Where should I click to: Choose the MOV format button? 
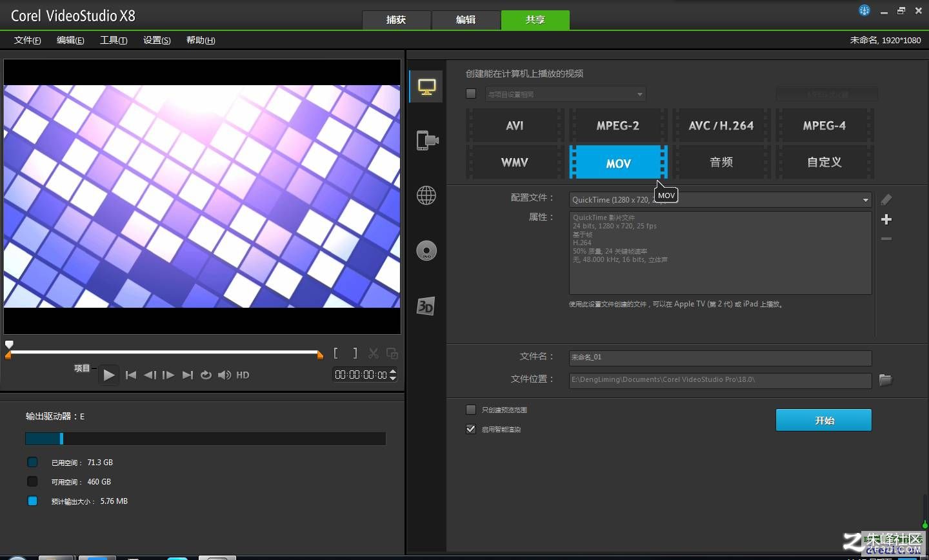pos(618,162)
